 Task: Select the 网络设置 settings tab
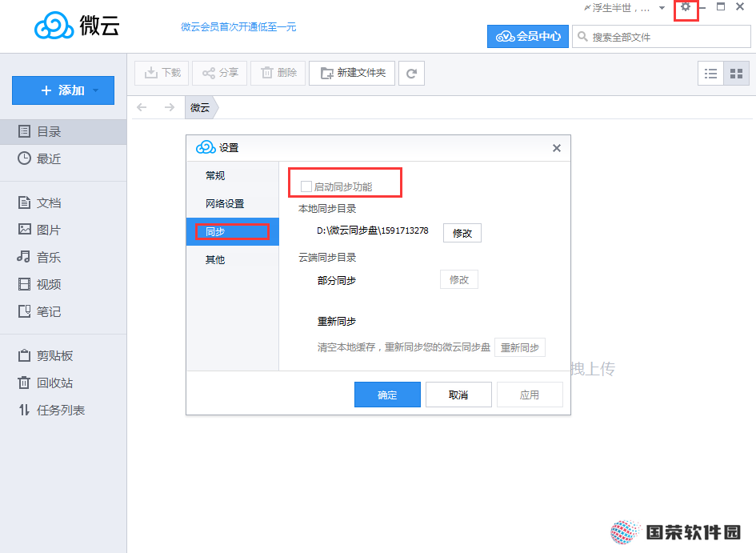[x=233, y=204]
